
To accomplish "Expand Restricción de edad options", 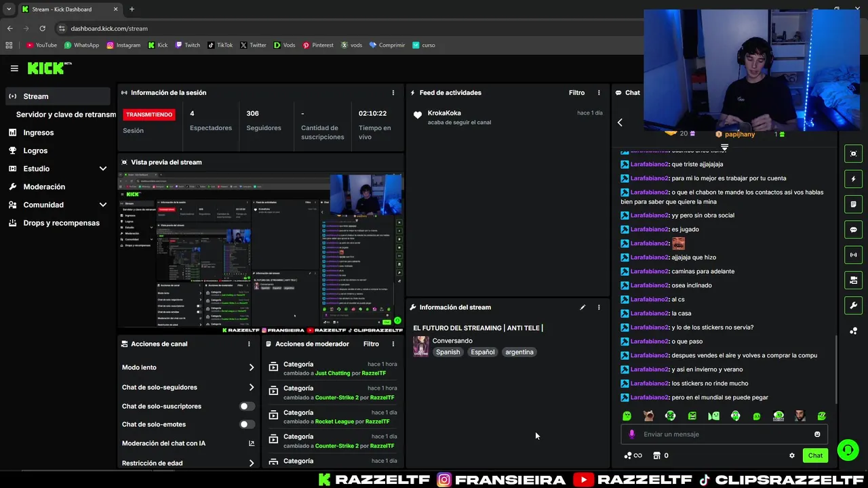I will (x=252, y=464).
